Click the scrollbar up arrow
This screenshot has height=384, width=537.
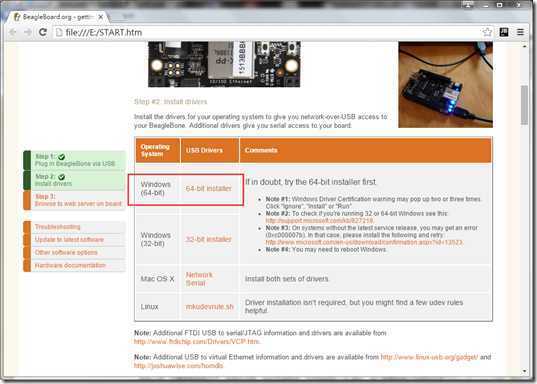[x=524, y=46]
